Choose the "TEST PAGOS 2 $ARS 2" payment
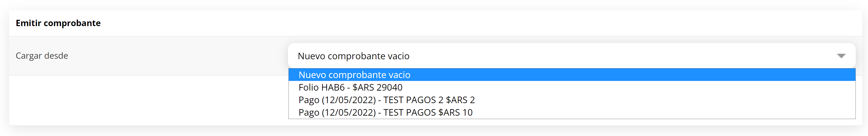The width and height of the screenshot is (868, 136). point(386,100)
